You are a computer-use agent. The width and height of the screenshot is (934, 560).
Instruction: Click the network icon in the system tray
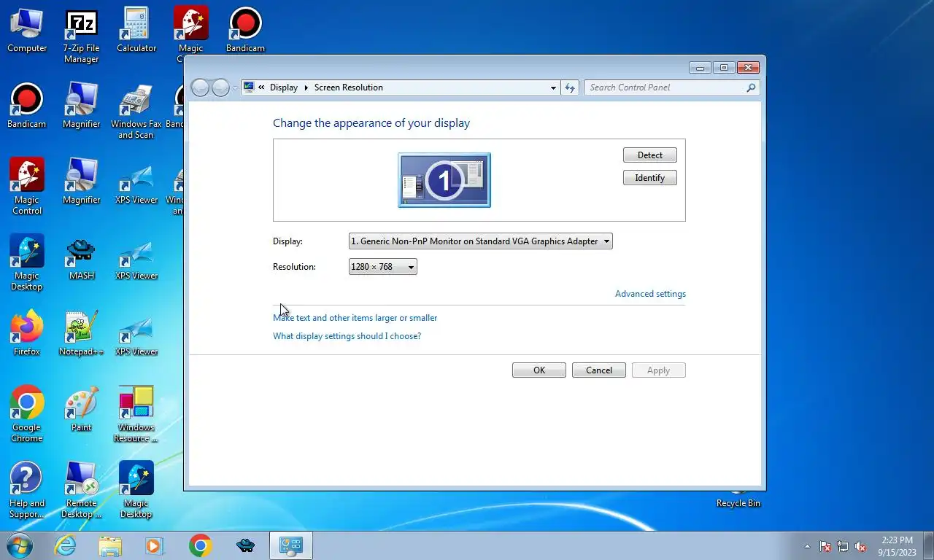[843, 546]
